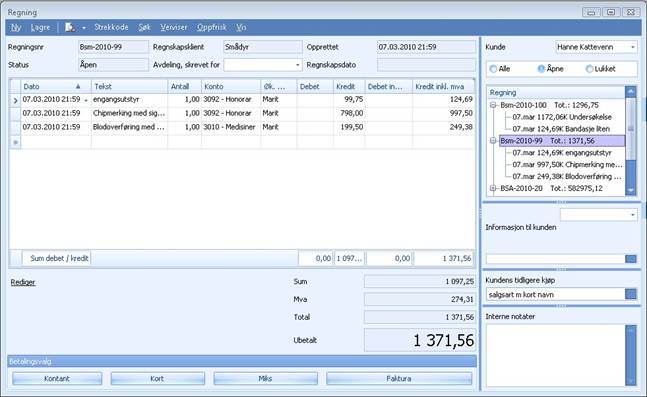Minimize the Regning window
647x397 pixels.
pos(591,12)
